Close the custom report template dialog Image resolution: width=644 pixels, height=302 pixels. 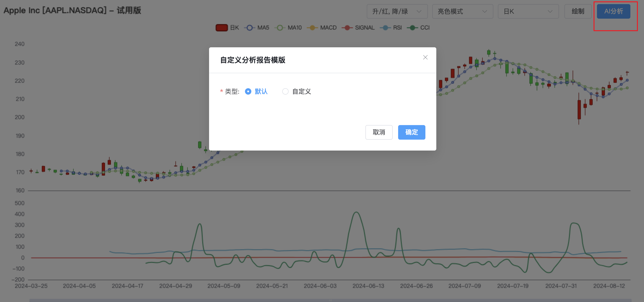[425, 58]
